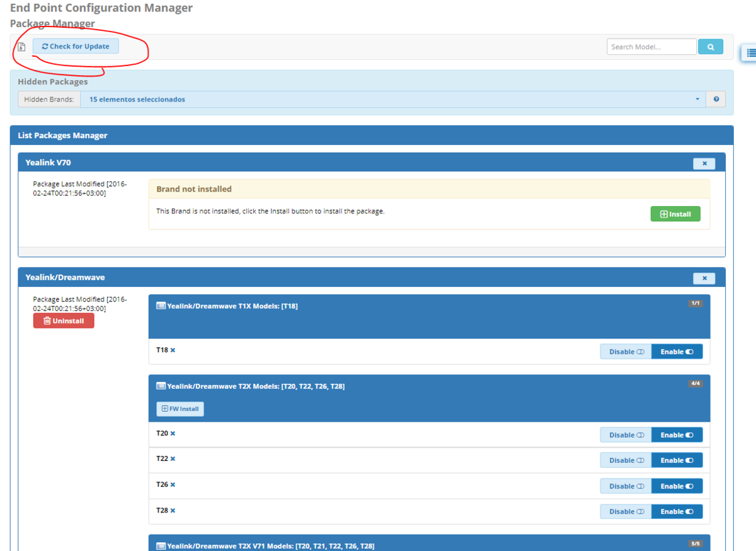This screenshot has height=551, width=756.
Task: Enable model T26
Action: coord(677,486)
